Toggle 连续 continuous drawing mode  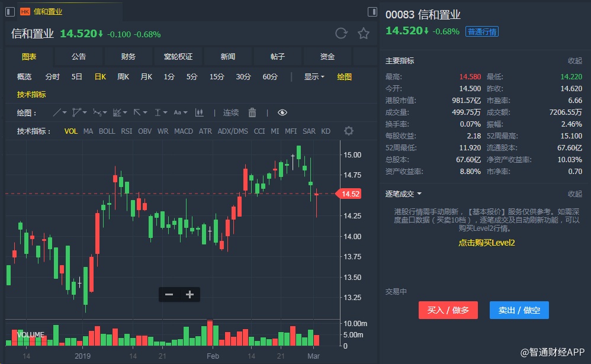click(x=231, y=112)
